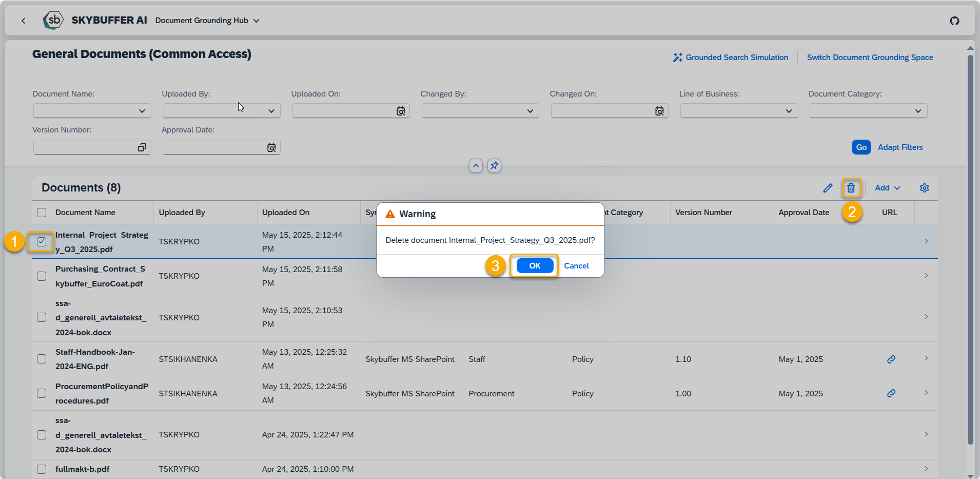Open Approval Date column header menu
980x479 pixels.
click(804, 213)
